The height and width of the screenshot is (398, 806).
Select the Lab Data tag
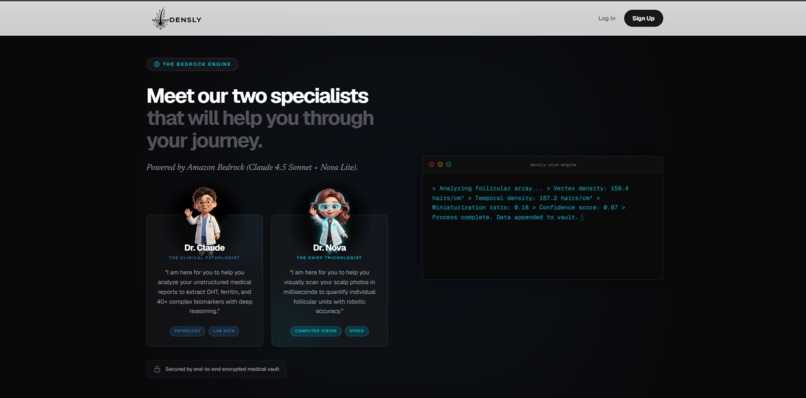[224, 331]
